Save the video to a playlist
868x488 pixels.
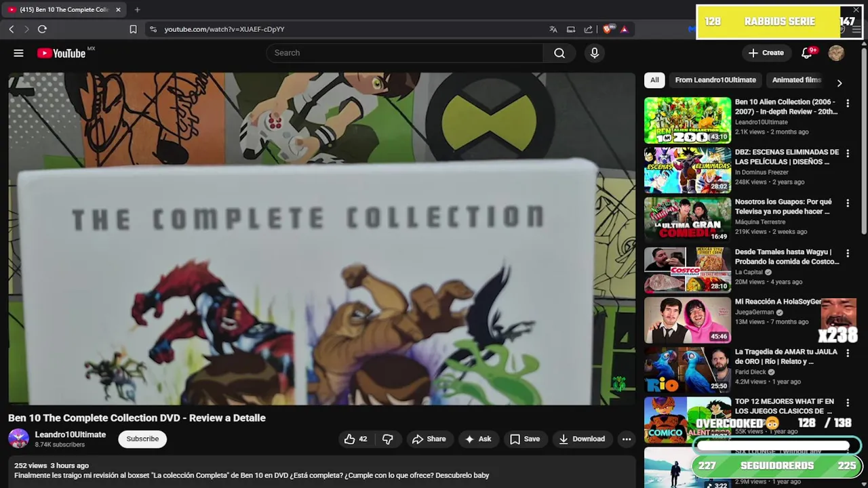525,439
